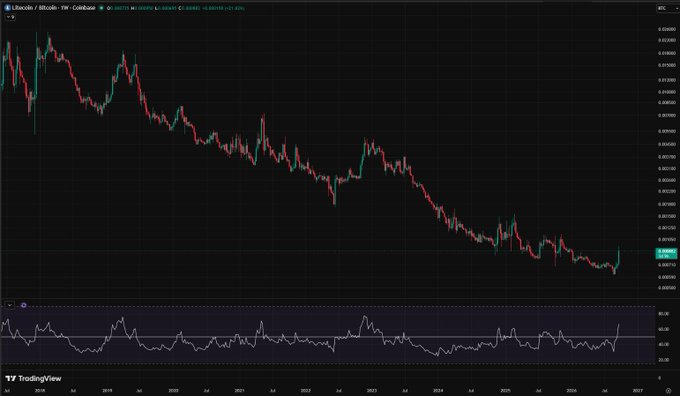Click the 2027 label on time axis

click(638, 390)
